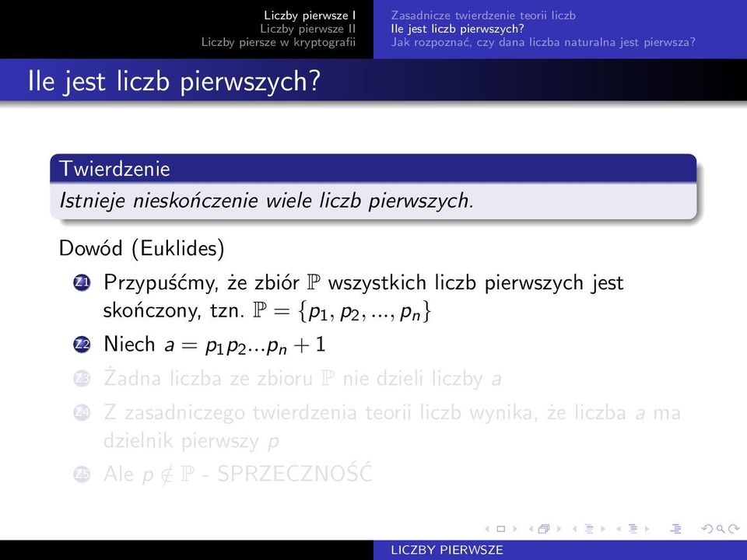Go to next section arrow
This screenshot has height=560, width=747.
647,529
